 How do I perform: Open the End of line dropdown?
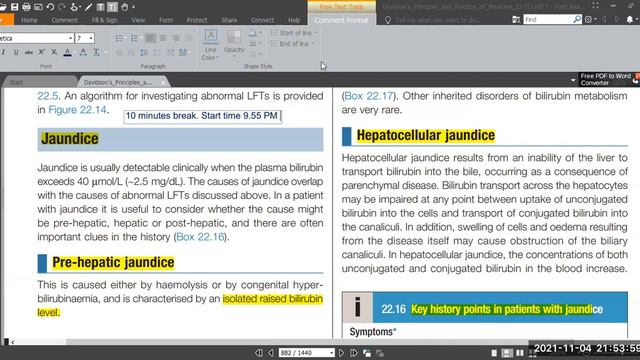pyautogui.click(x=293, y=44)
